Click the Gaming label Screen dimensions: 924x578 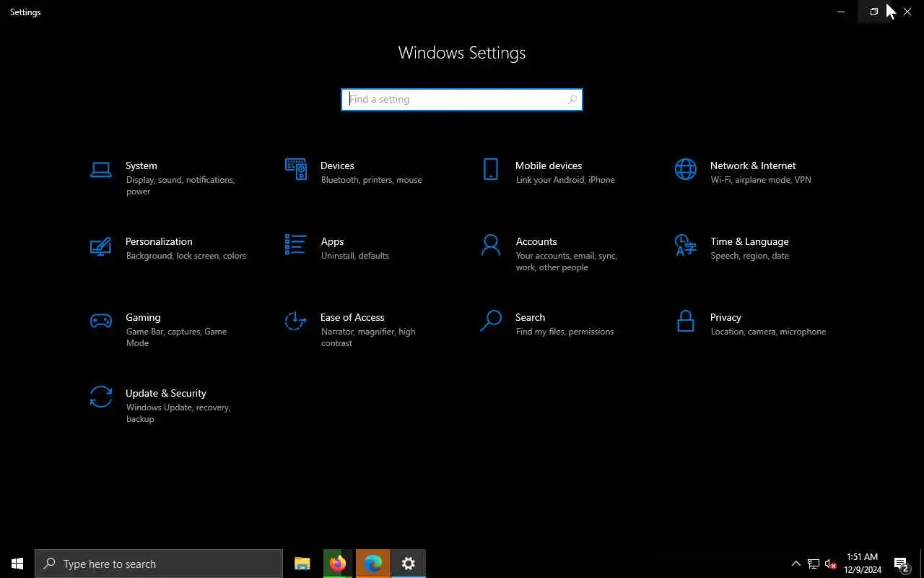pyautogui.click(x=143, y=317)
